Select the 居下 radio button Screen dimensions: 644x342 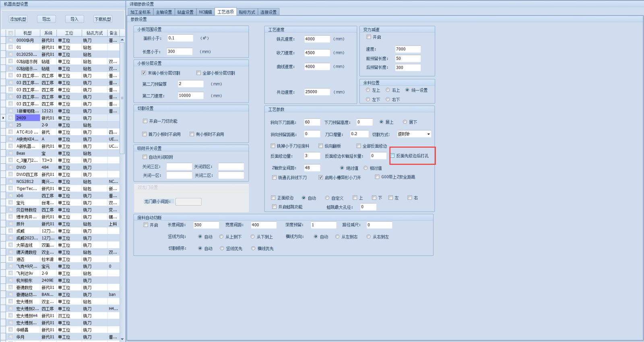tap(405, 122)
